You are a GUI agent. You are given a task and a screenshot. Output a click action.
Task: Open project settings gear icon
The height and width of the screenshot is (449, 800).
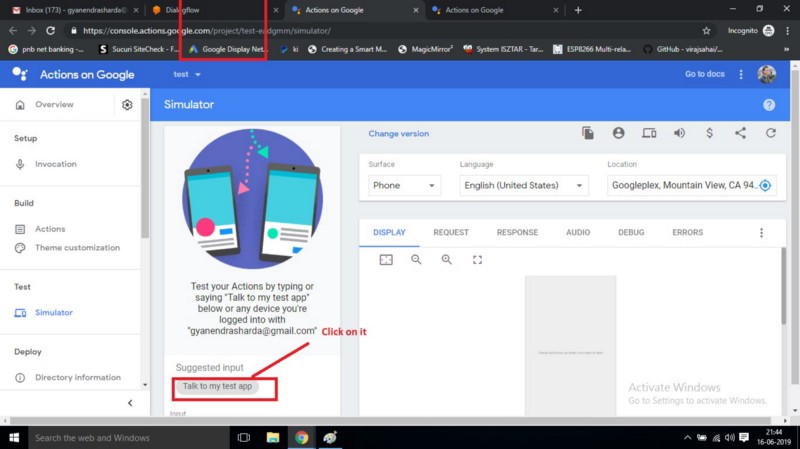click(x=127, y=105)
